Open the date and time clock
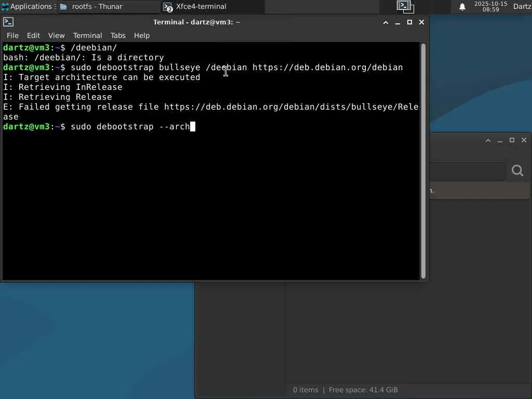 coord(490,6)
